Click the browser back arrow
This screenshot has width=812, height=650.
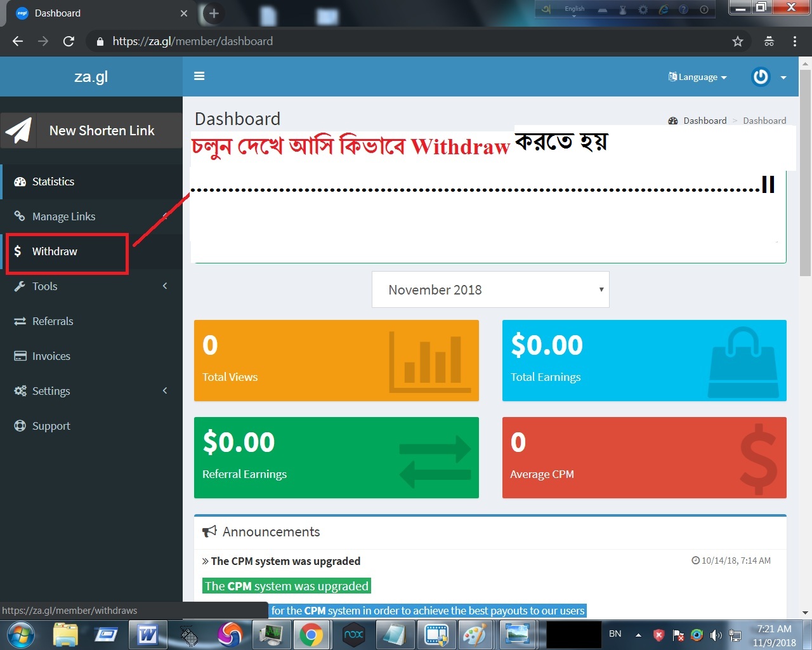(18, 41)
